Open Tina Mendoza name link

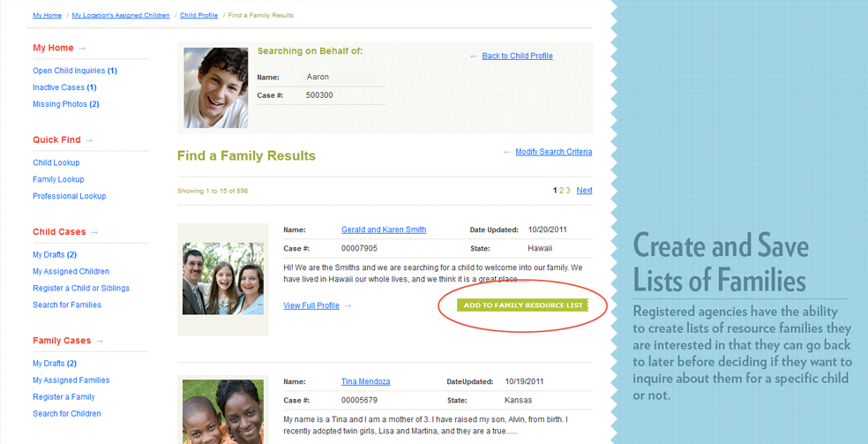click(x=365, y=381)
